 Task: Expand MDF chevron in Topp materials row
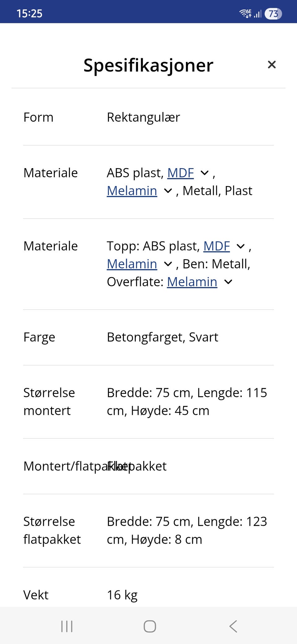(x=240, y=246)
